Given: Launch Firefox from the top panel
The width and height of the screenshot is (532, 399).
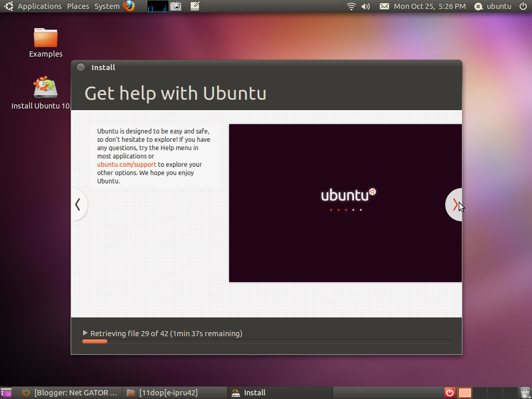Looking at the screenshot, I should (x=129, y=6).
